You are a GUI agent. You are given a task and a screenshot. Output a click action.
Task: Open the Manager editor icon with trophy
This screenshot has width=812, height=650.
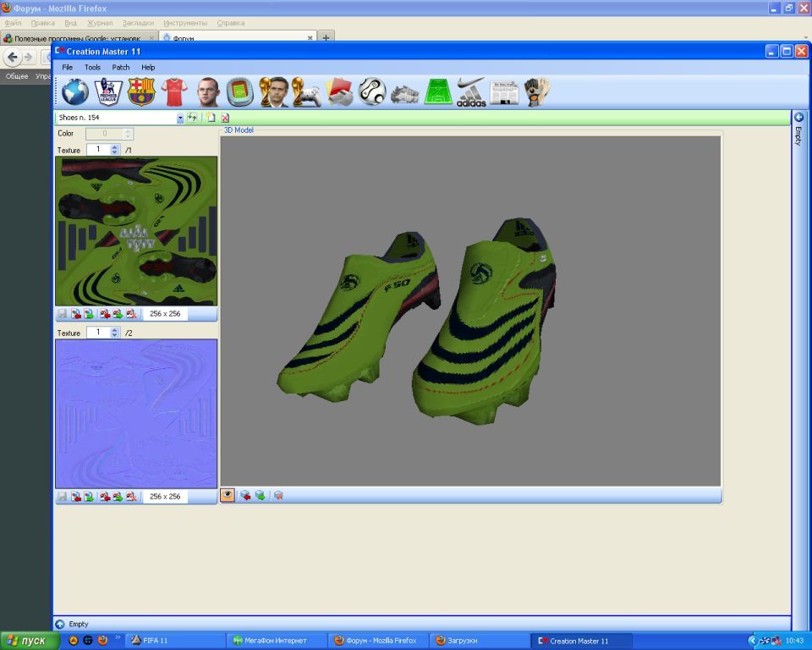coord(274,92)
